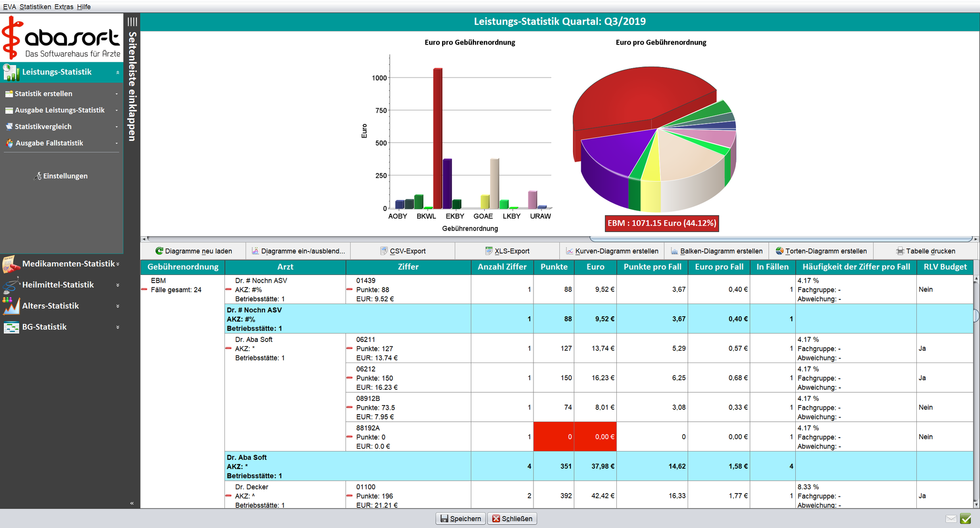980x528 pixels.
Task: Open Einstellungen with the gear icon
Action: pos(37,176)
